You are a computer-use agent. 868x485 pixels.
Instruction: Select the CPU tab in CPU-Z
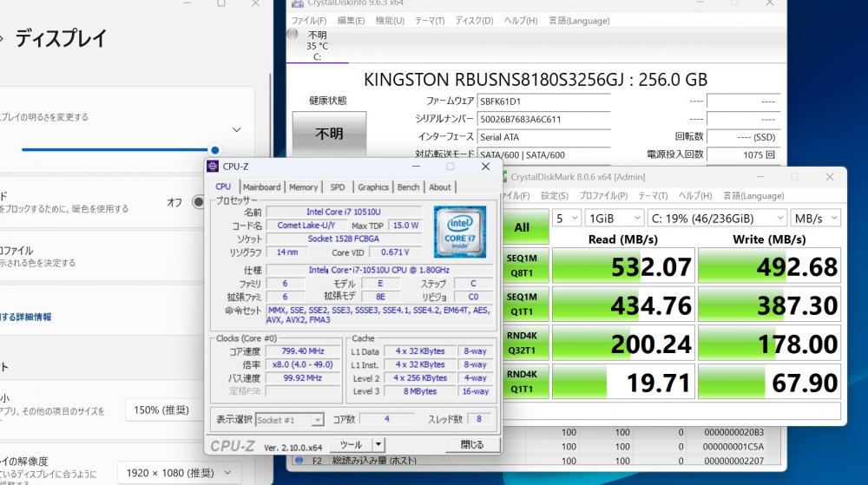point(223,187)
